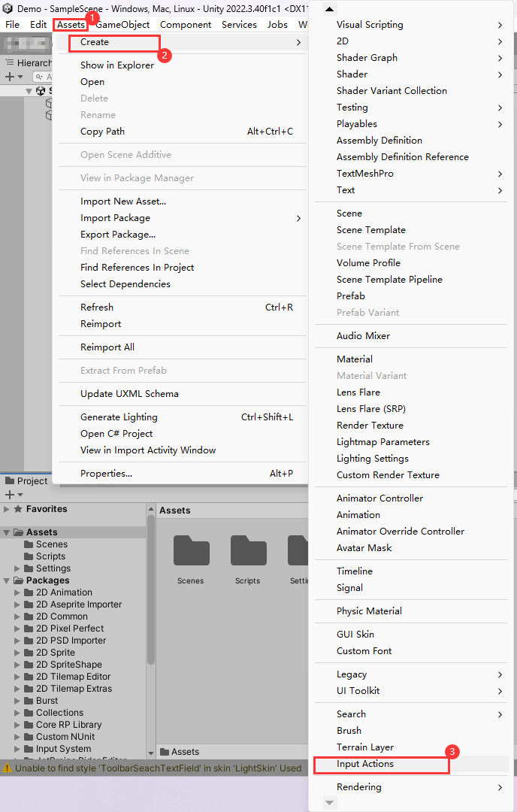Open the Component menu
Viewport: 517px width, 812px height.
coord(186,24)
